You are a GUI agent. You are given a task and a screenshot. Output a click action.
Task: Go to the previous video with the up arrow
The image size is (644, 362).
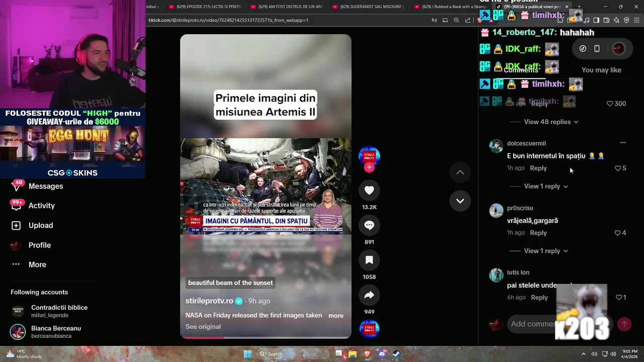(x=460, y=172)
